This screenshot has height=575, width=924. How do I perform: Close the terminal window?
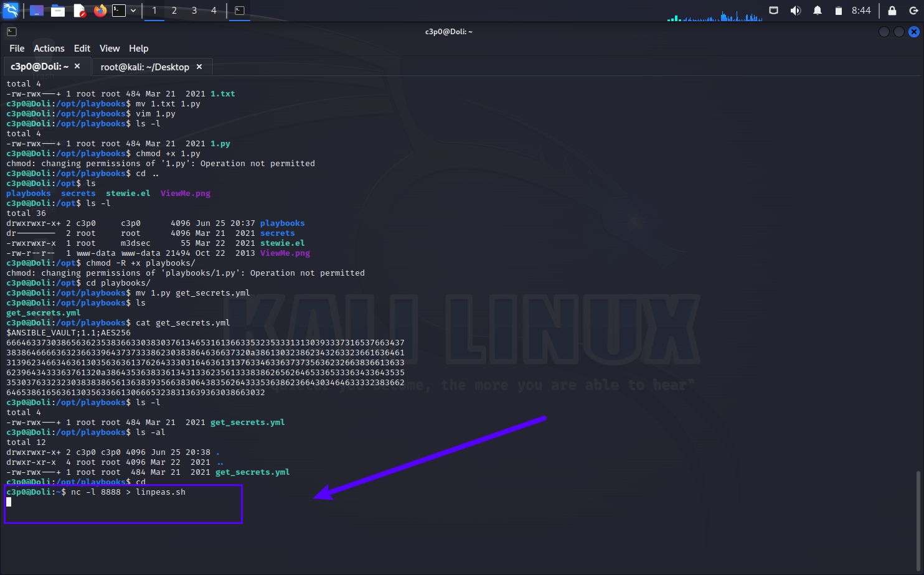(x=913, y=32)
